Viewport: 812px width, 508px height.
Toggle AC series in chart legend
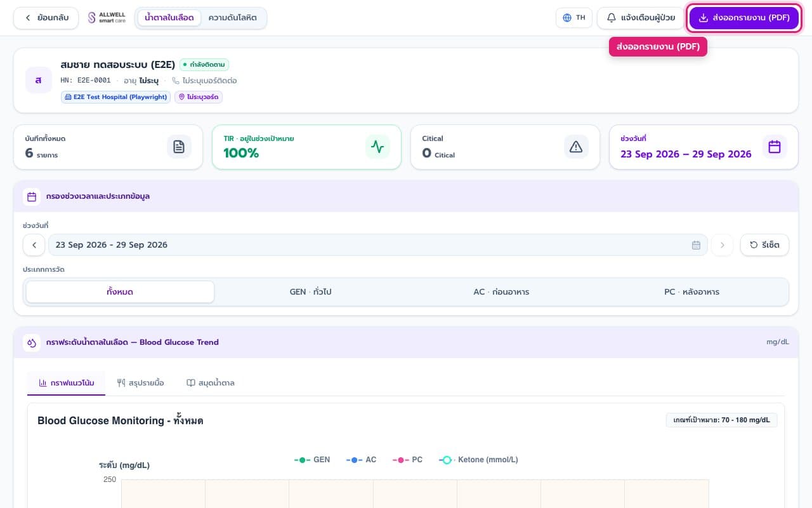(x=361, y=460)
